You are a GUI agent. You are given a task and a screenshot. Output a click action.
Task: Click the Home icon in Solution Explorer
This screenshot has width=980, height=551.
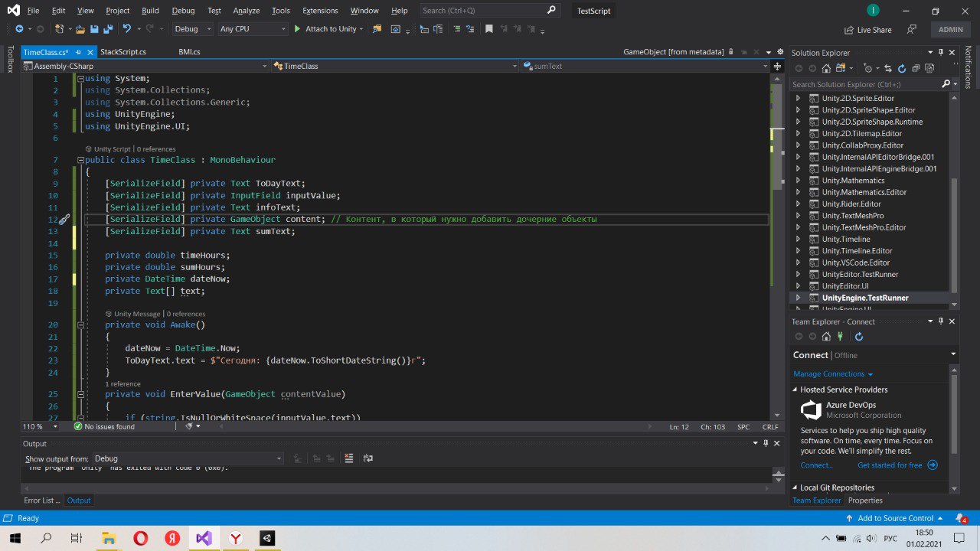coord(826,69)
